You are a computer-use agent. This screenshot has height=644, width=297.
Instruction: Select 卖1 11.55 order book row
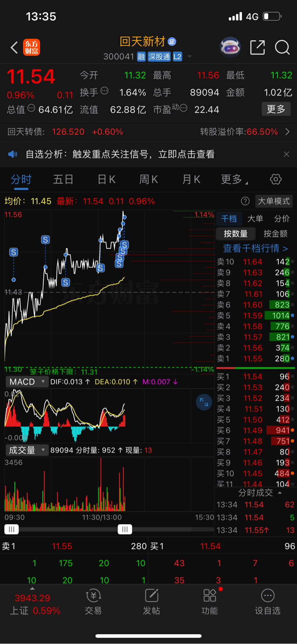pos(255,359)
